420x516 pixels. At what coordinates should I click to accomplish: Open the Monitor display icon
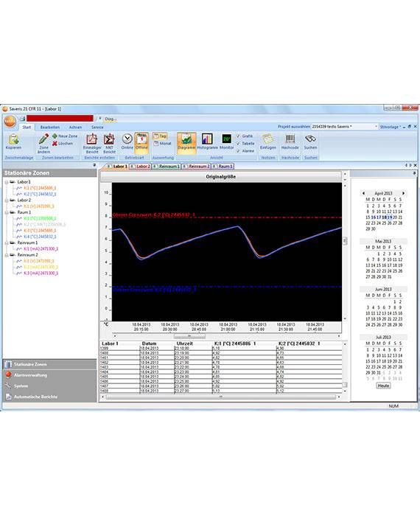(226, 139)
